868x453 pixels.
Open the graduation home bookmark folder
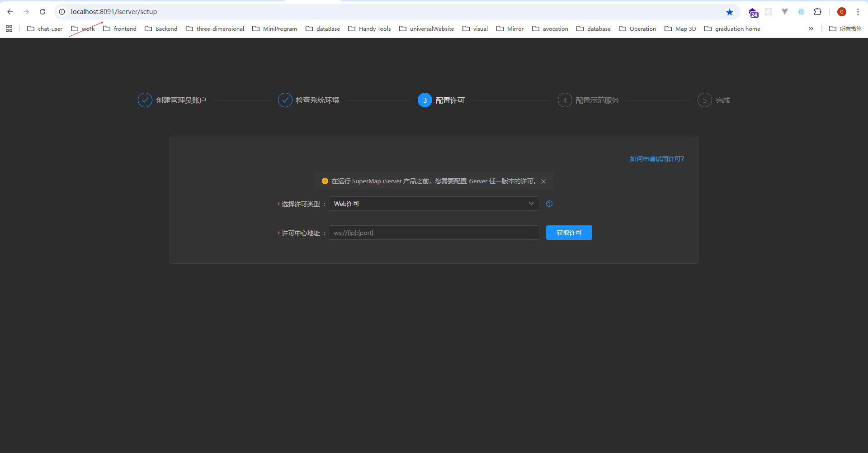click(732, 29)
